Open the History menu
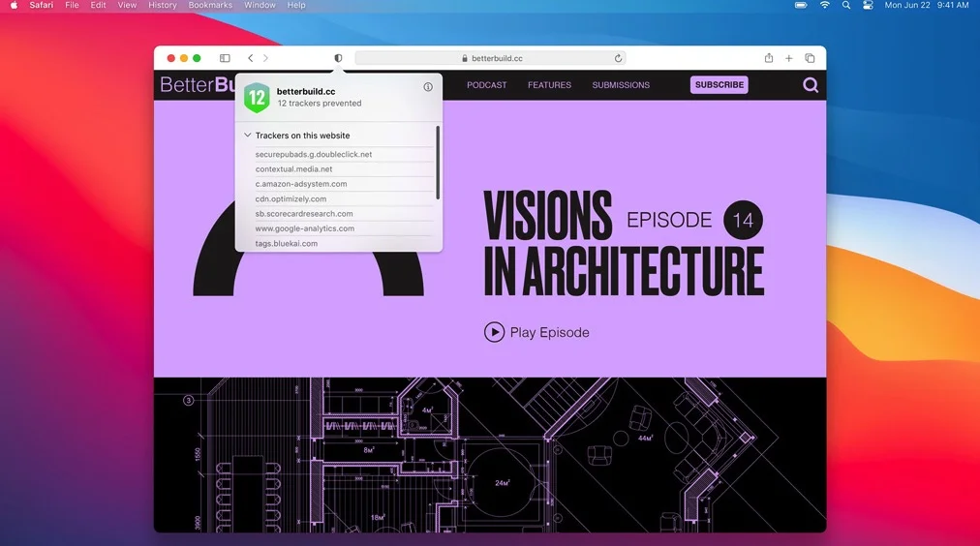The height and width of the screenshot is (546, 980). (x=163, y=6)
